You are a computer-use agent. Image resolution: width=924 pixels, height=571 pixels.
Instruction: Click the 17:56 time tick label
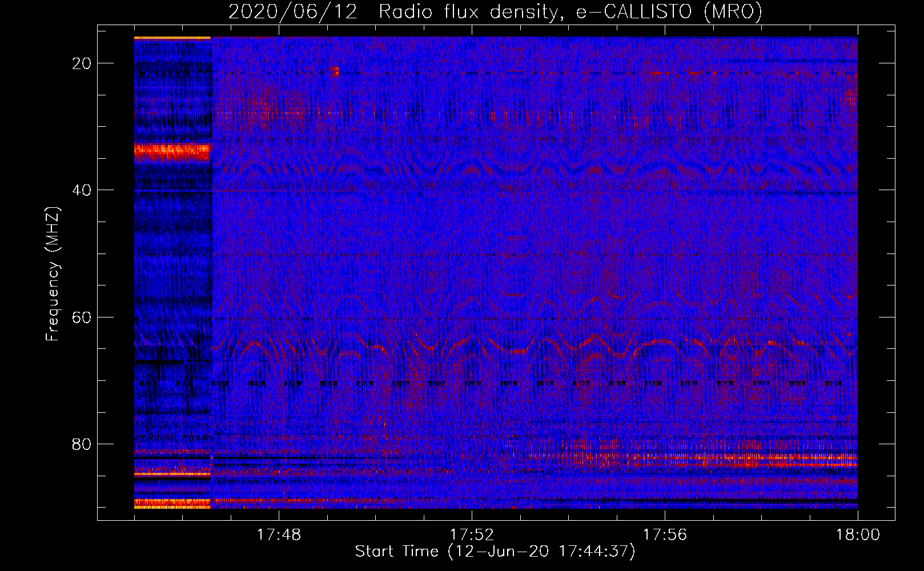pos(665,535)
